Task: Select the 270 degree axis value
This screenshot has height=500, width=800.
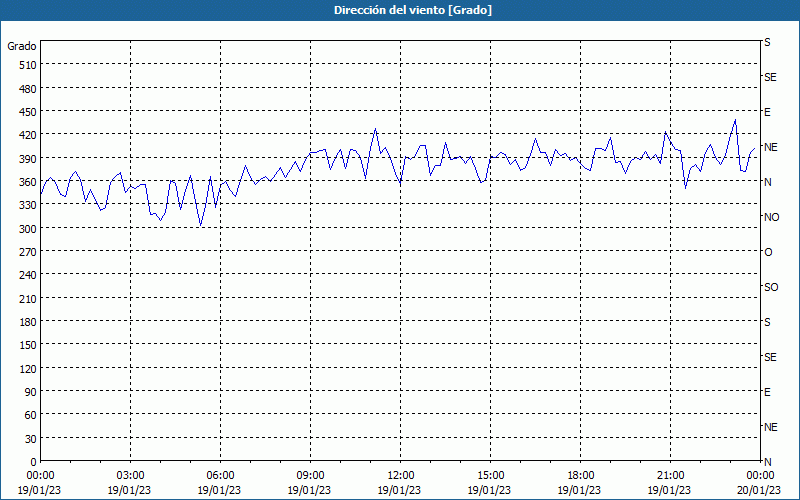Action: (x=29, y=252)
